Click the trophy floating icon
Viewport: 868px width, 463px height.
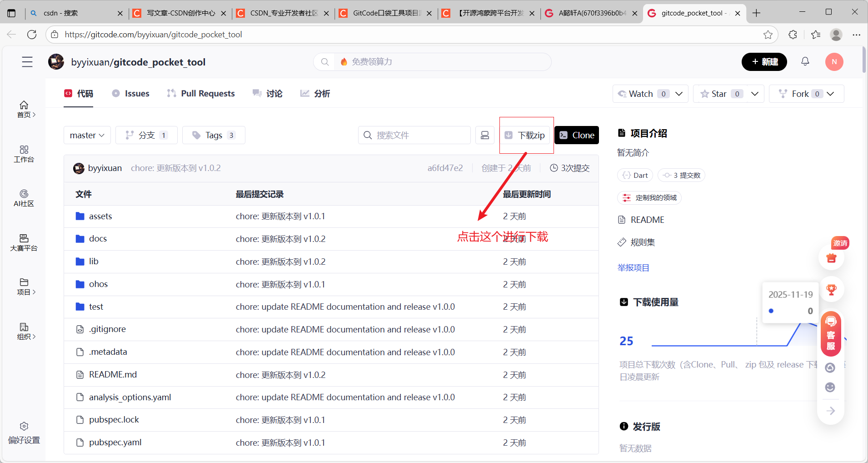coord(832,290)
